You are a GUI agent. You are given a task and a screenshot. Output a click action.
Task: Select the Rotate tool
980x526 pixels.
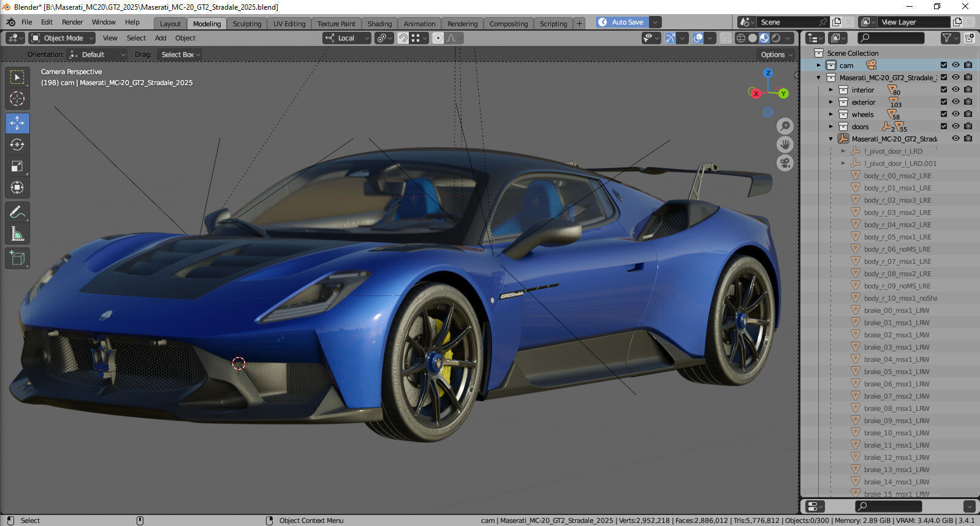[17, 145]
